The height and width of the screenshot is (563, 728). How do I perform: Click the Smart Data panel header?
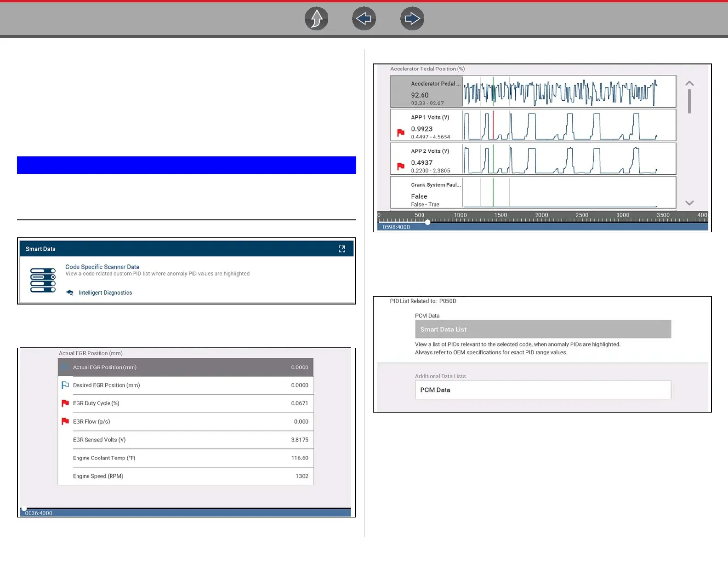point(187,249)
